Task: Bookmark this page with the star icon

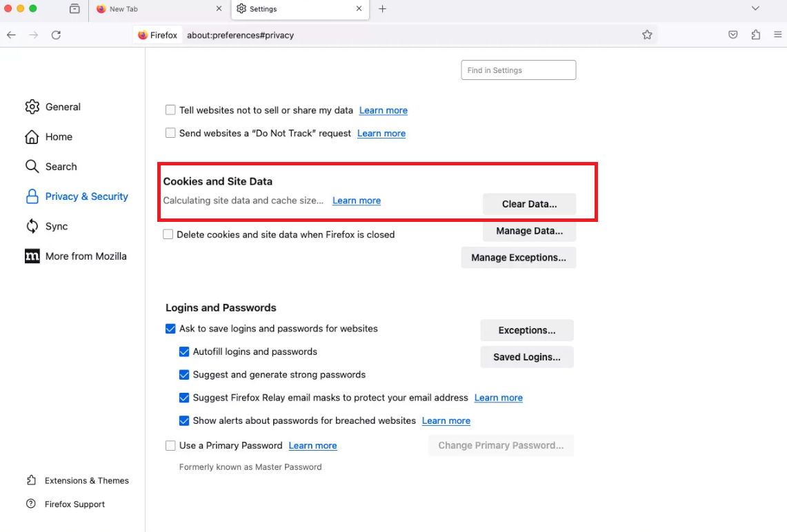Action: click(647, 34)
